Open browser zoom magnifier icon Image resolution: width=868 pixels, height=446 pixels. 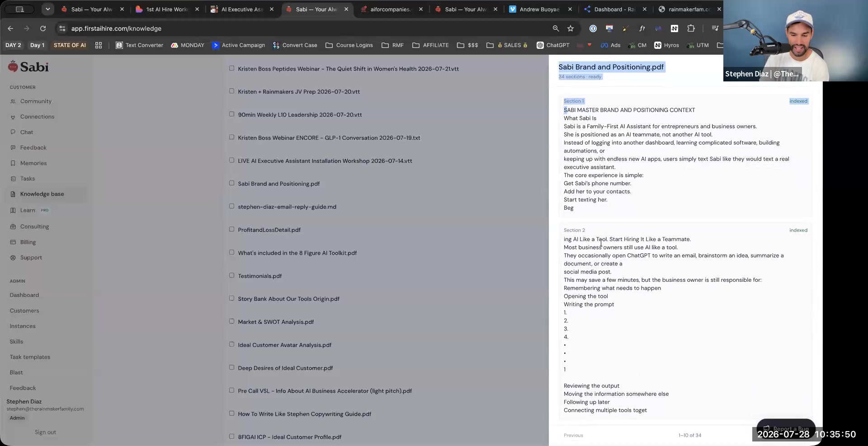coord(556,28)
